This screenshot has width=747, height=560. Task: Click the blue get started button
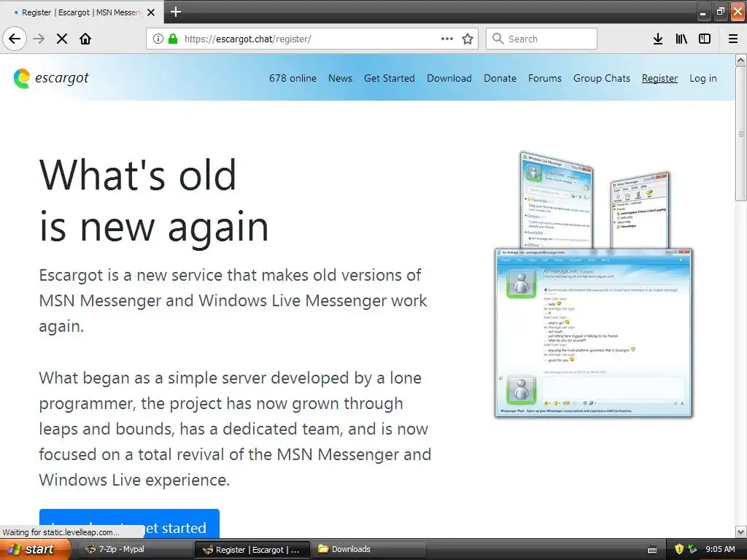tap(129, 524)
